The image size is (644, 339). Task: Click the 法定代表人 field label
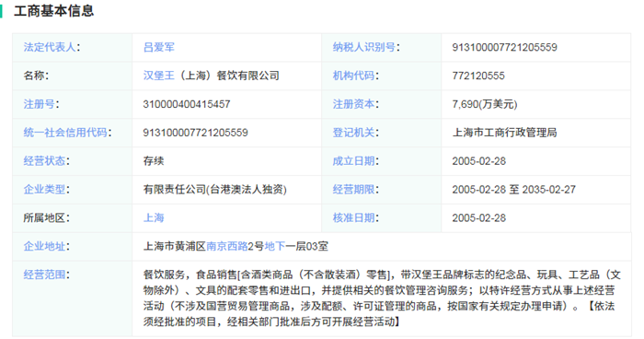50,47
